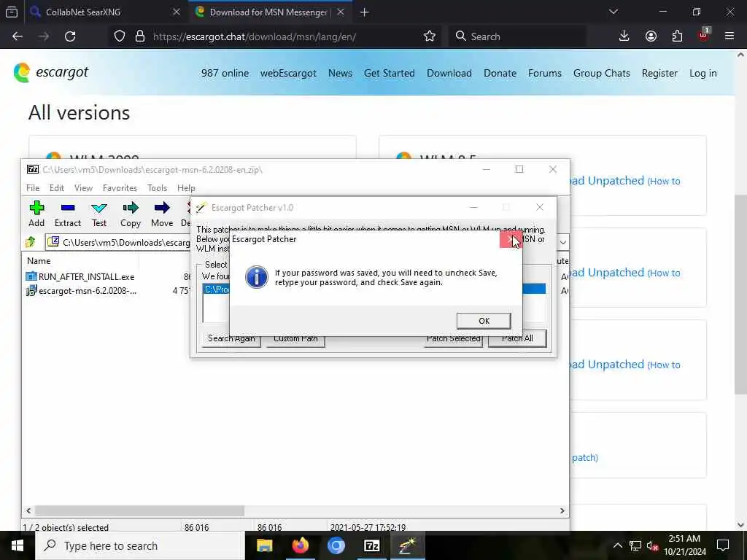Click the padlock site info icon
The image size is (747, 560).
point(139,36)
